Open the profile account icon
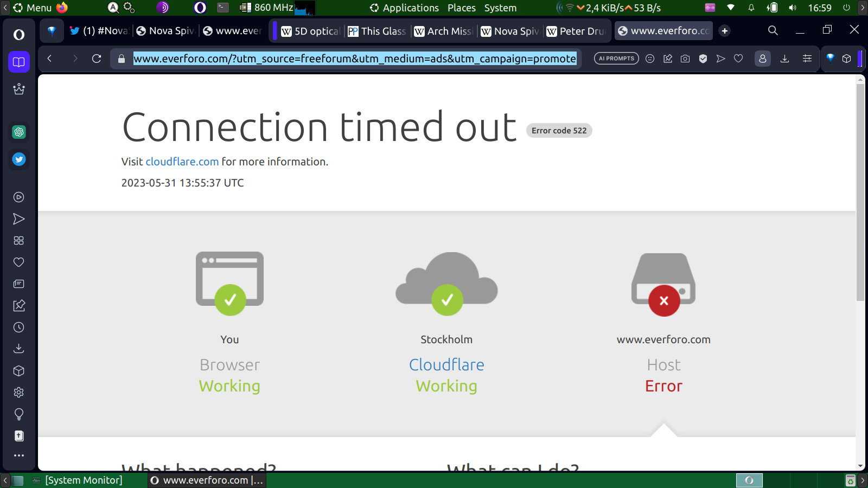This screenshot has height=488, width=868. coord(763,59)
